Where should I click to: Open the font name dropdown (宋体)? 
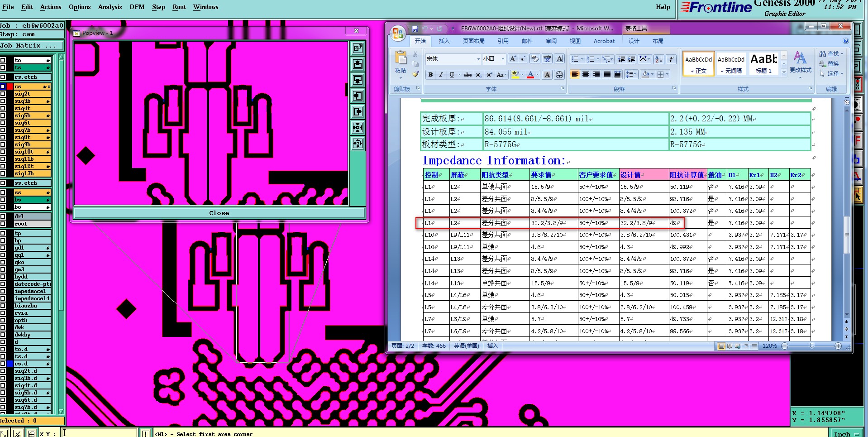pos(478,59)
